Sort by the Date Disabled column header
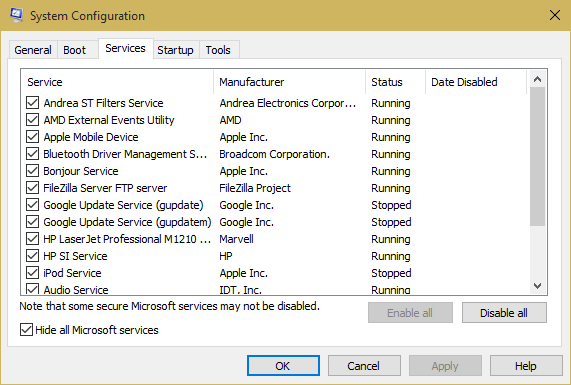 pos(476,82)
